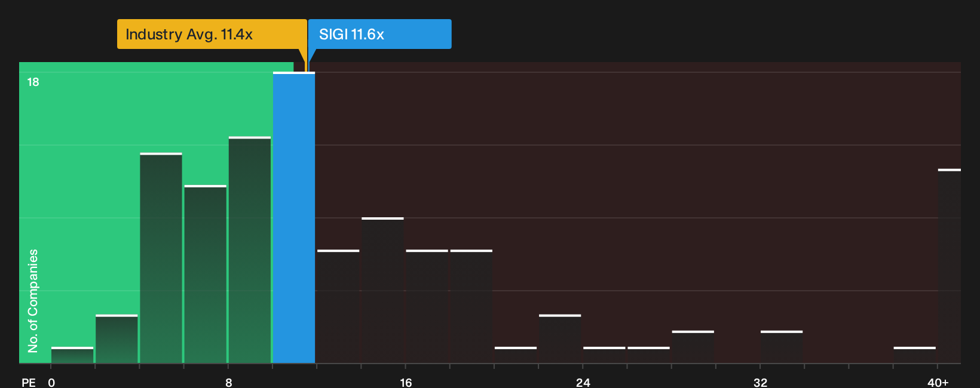Click x-axis tick label '8'
The image size is (980, 388).
[x=229, y=383]
